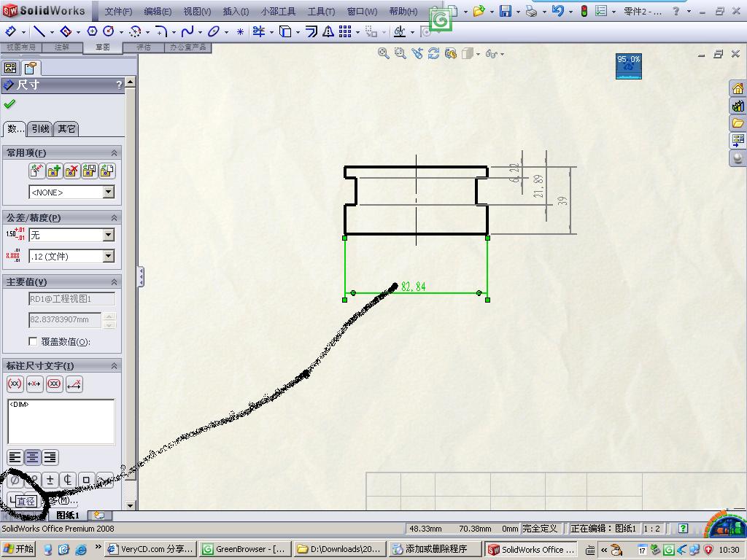Select the Line sketch tool
747x560 pixels.
39,31
